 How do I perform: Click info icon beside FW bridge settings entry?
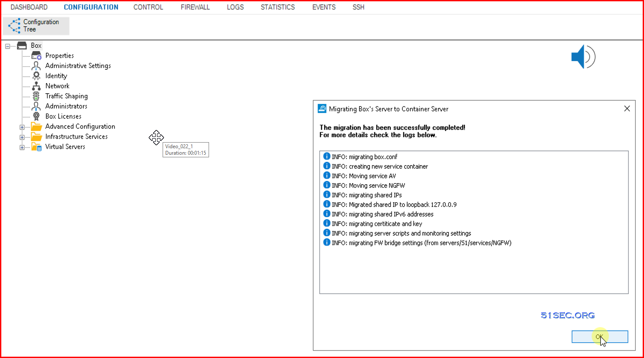coord(327,242)
